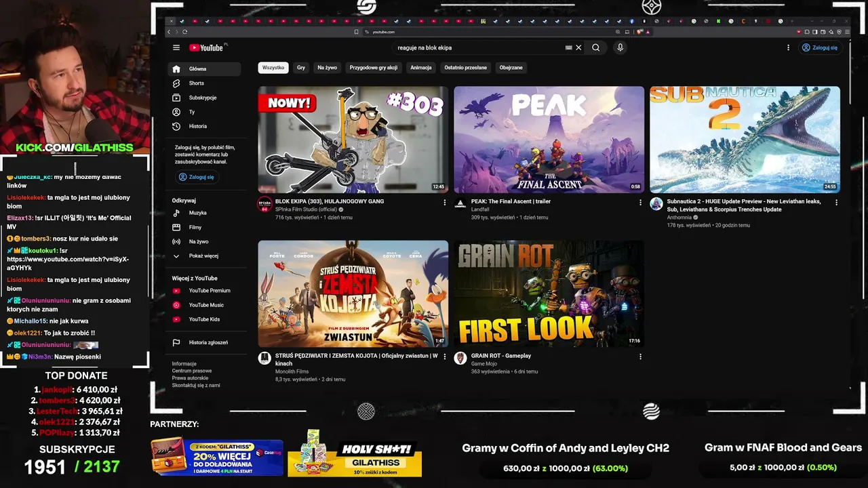This screenshot has height=488, width=868.
Task: Click the youtube.com address bar
Action: [492, 32]
